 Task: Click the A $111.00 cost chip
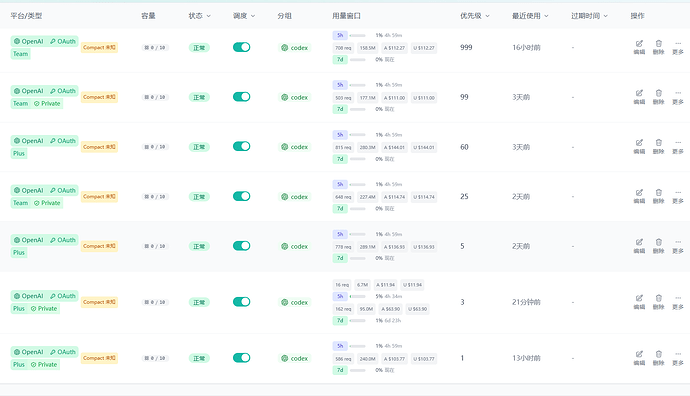click(x=394, y=98)
